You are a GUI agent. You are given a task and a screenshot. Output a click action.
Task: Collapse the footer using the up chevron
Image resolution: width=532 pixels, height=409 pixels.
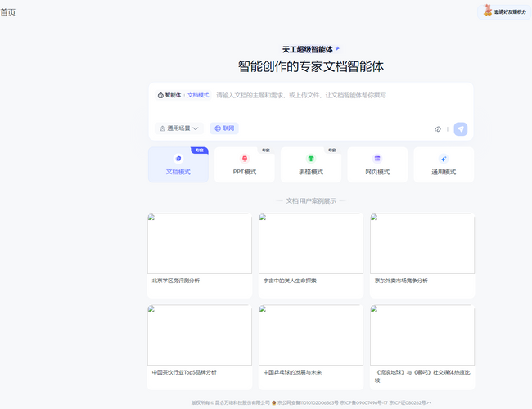point(429,403)
